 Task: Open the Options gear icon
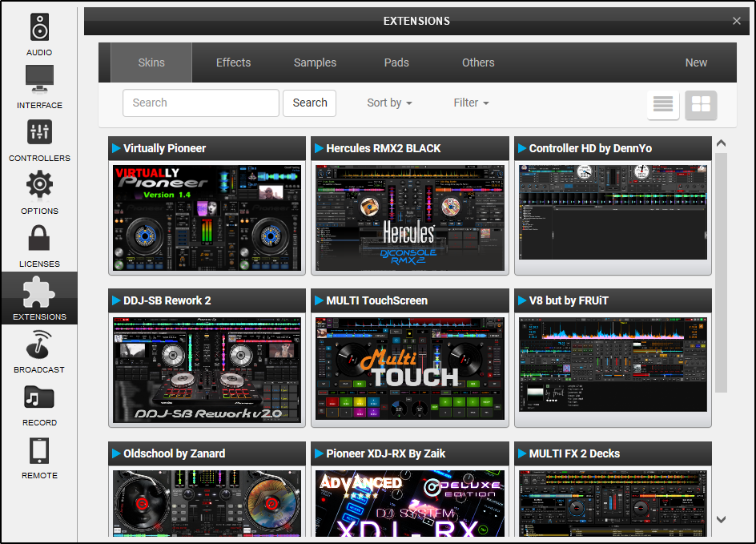[x=39, y=184]
